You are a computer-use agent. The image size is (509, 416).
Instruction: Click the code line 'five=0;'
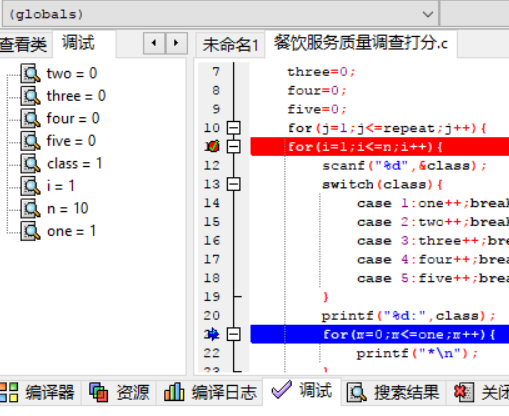317,109
